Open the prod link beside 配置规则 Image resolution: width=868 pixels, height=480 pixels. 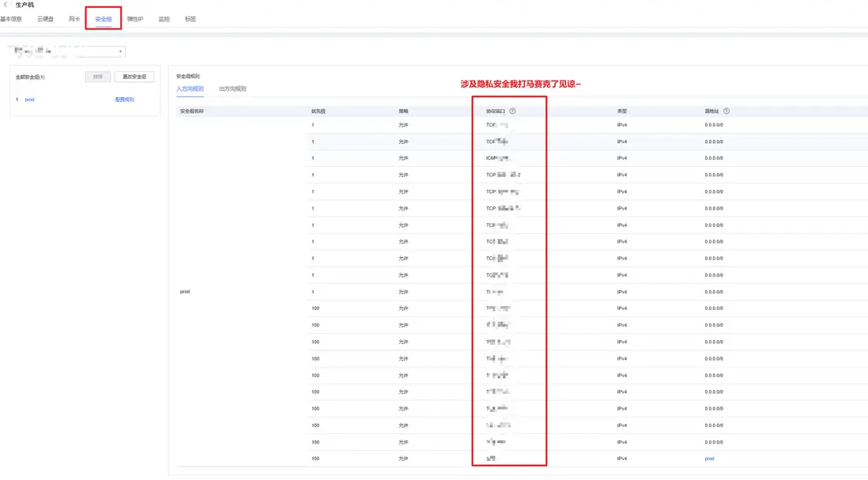[x=29, y=100]
